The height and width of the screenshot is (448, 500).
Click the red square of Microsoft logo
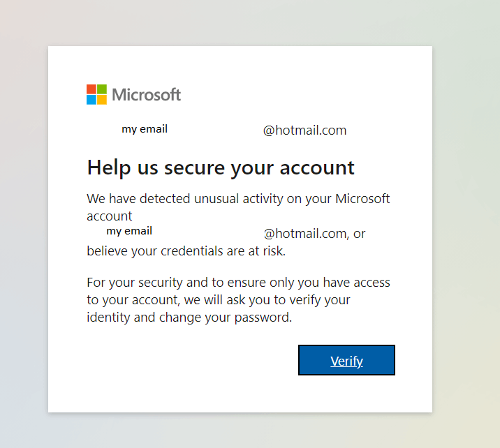[91, 89]
